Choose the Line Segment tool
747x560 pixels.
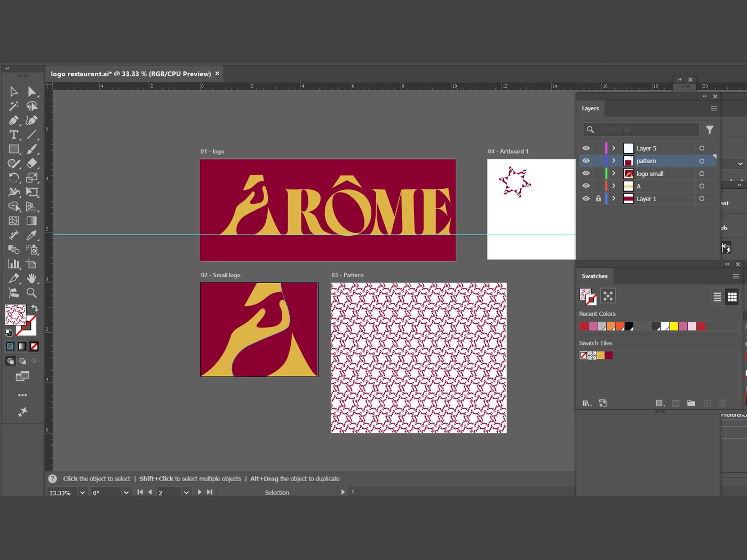click(x=32, y=135)
